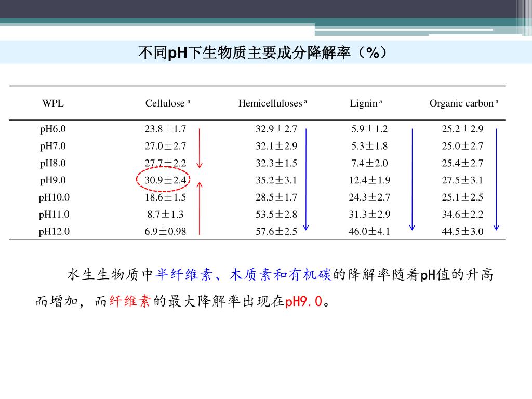Select the WPL column header
Screen dimensions: 532x399
pos(53,103)
